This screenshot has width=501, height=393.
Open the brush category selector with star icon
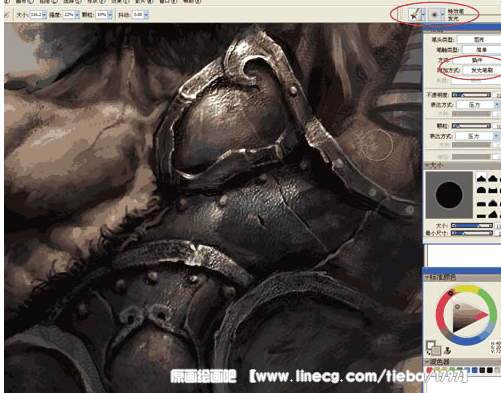coord(414,15)
